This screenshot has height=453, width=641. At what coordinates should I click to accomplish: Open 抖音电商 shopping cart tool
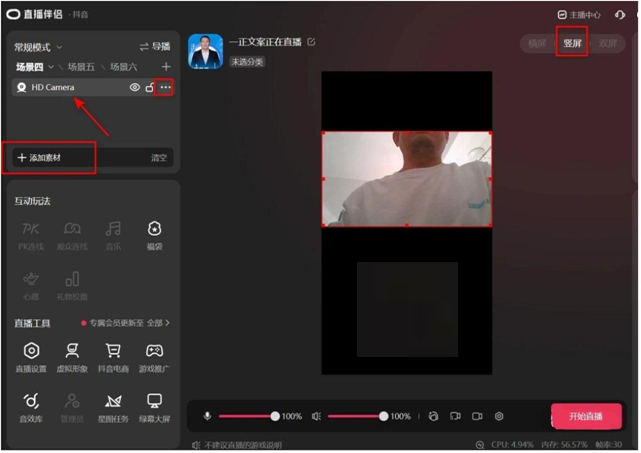coord(113,355)
